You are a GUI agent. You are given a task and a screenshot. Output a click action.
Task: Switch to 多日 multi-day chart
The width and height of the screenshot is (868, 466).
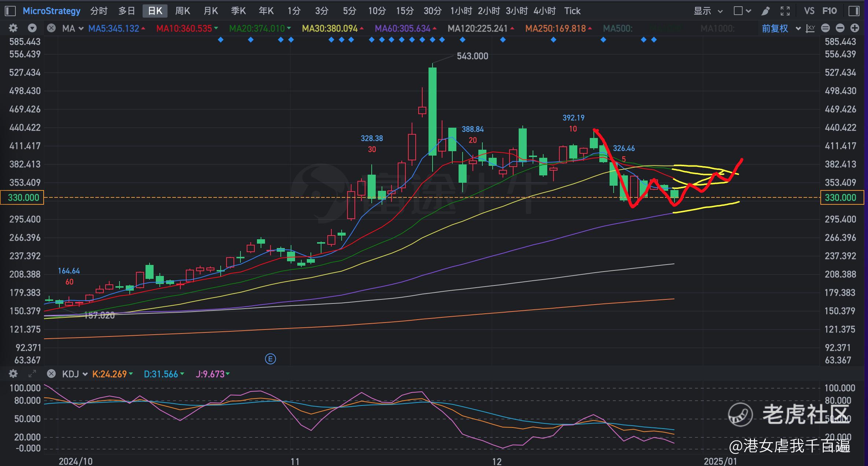(x=126, y=11)
